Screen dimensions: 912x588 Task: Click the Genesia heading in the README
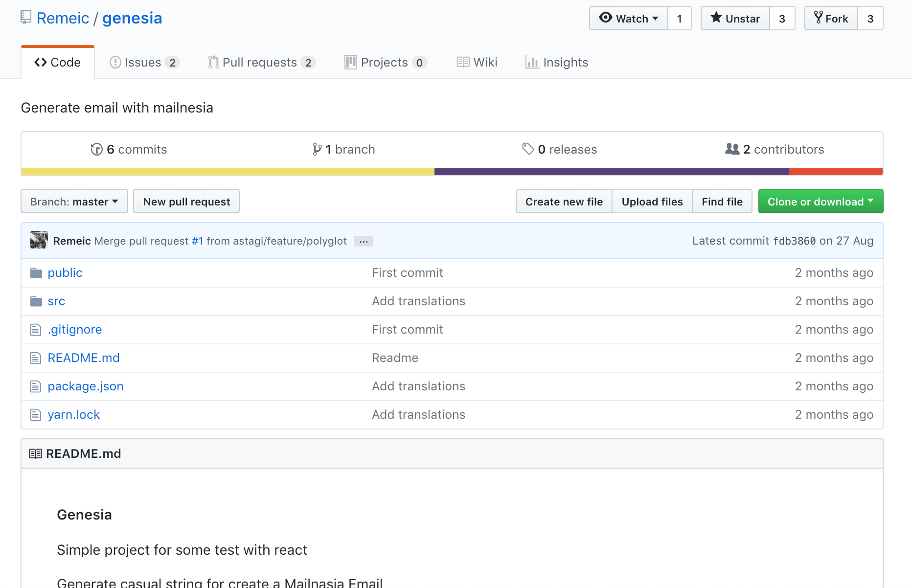(84, 515)
